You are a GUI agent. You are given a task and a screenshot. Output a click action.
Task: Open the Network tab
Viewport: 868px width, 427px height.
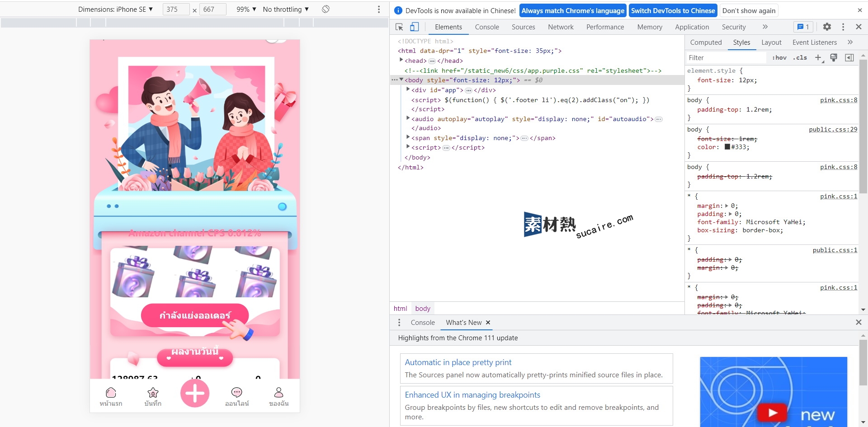(x=561, y=27)
